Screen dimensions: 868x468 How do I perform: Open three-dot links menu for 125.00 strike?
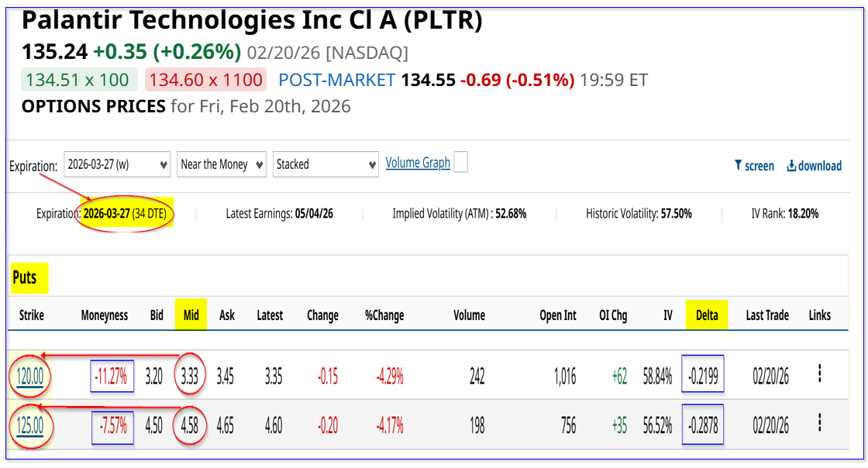(x=819, y=423)
